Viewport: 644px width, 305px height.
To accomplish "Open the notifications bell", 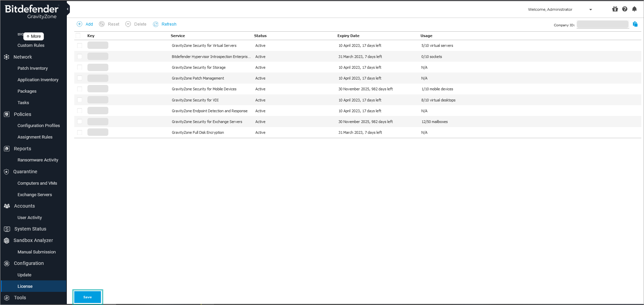I will pyautogui.click(x=635, y=9).
